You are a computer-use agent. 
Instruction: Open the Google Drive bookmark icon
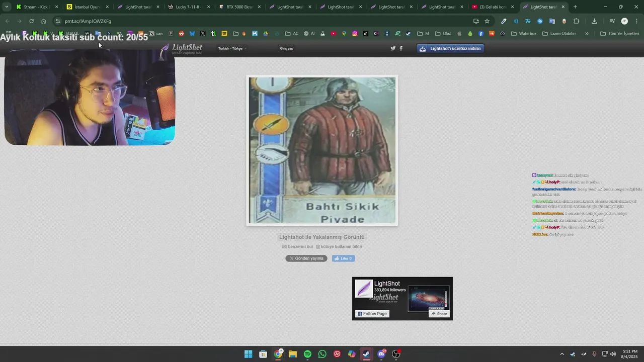pos(265,34)
